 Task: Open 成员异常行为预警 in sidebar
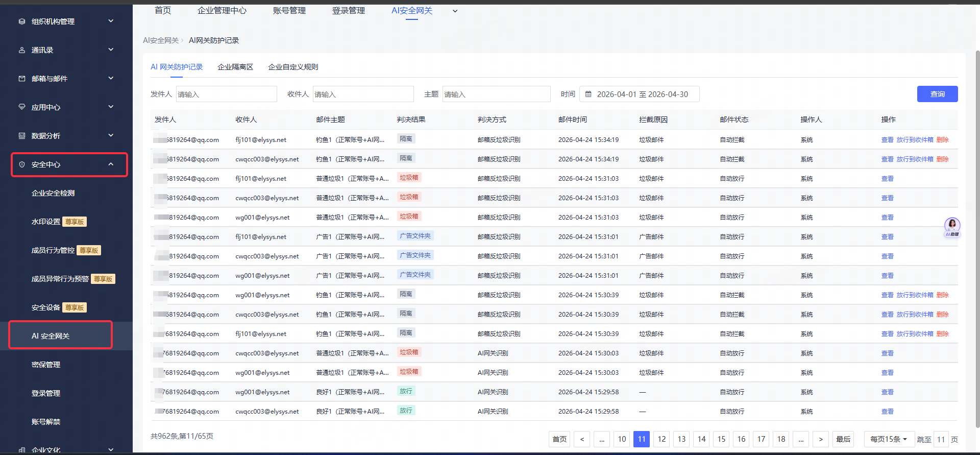(x=60, y=279)
